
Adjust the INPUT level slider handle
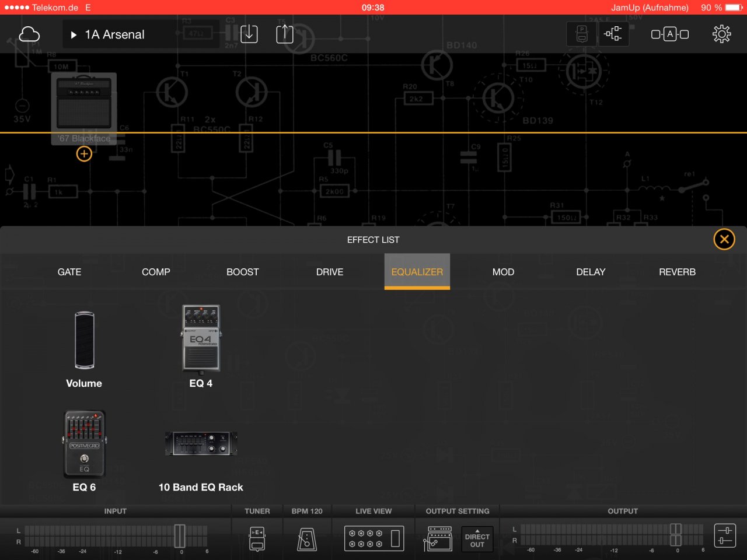tap(180, 536)
